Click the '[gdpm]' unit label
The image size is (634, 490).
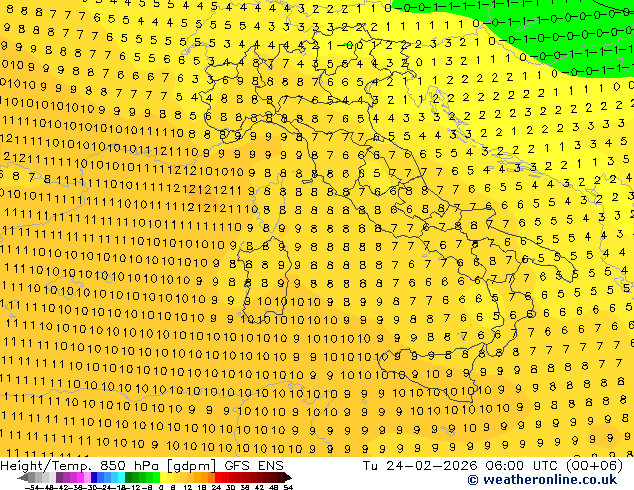(x=191, y=466)
